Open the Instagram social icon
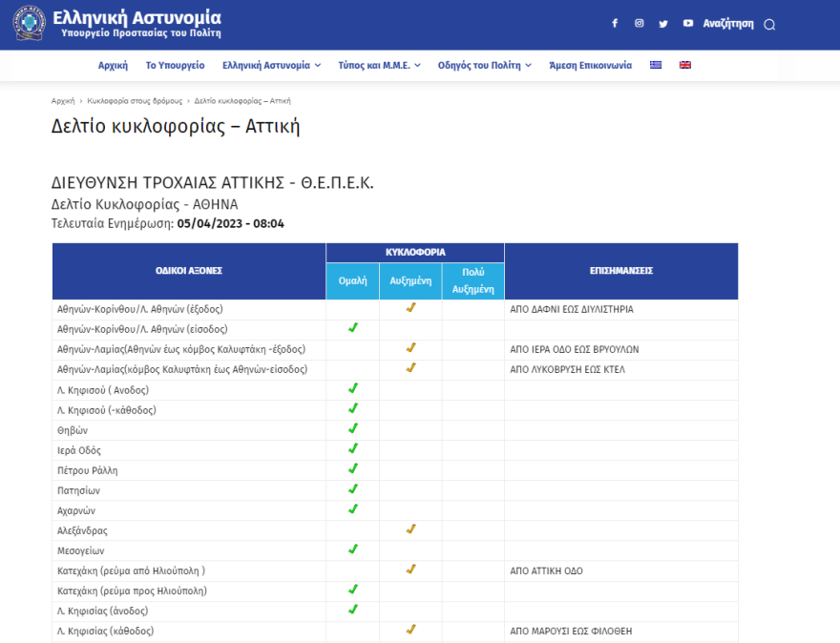 pyautogui.click(x=640, y=24)
